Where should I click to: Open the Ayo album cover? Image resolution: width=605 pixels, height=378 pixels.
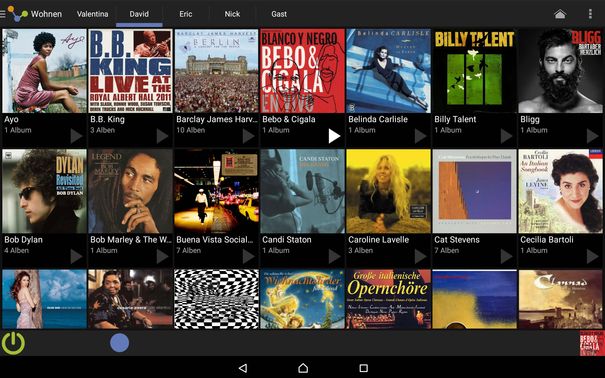point(44,71)
